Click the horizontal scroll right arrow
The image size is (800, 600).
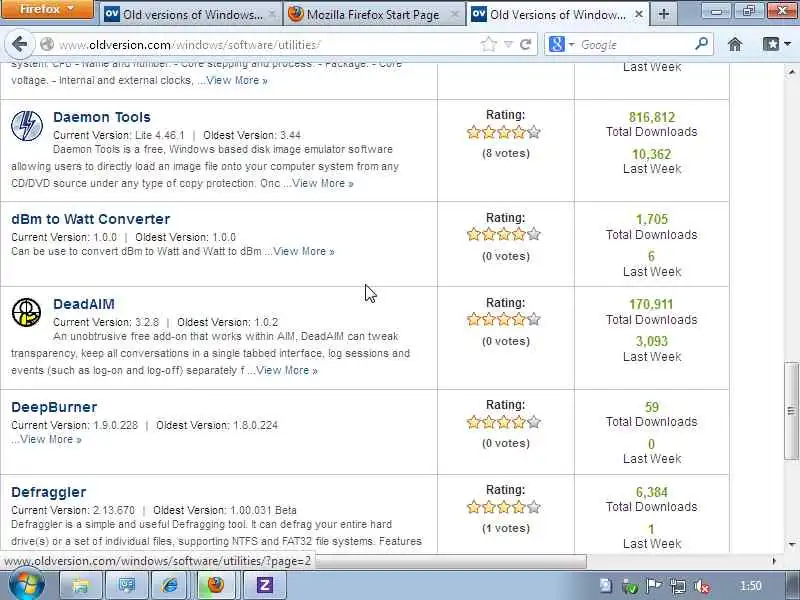click(x=774, y=561)
